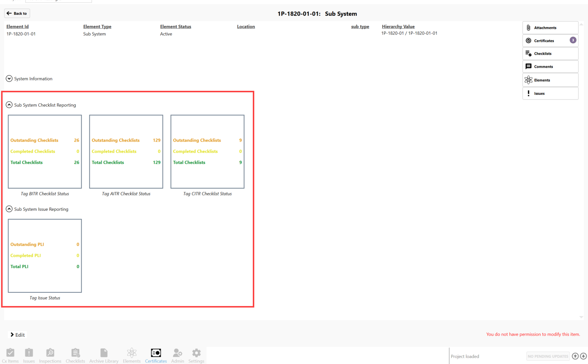The image size is (588, 364).
Task: Click the permission warning message
Action: click(x=533, y=334)
